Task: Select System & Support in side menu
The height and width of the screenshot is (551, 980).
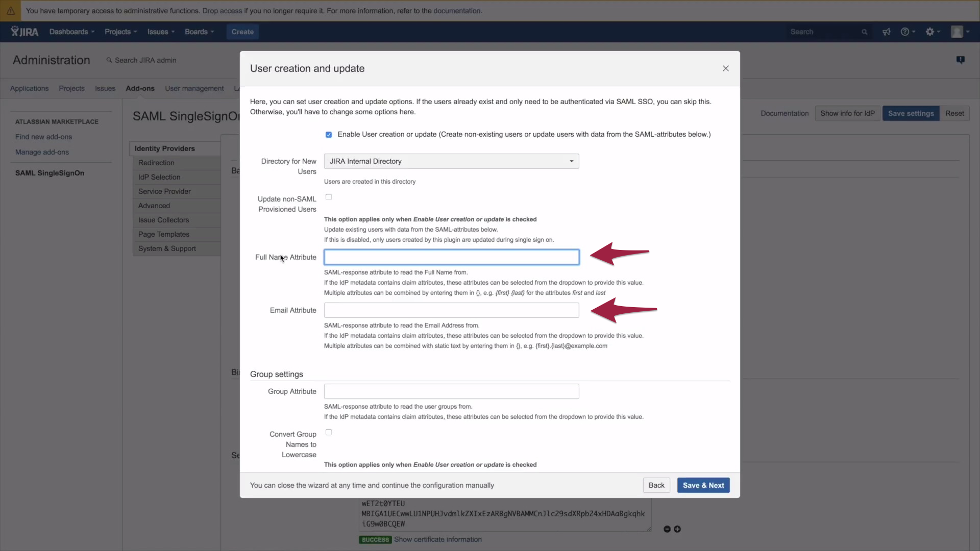Action: [x=177, y=248]
